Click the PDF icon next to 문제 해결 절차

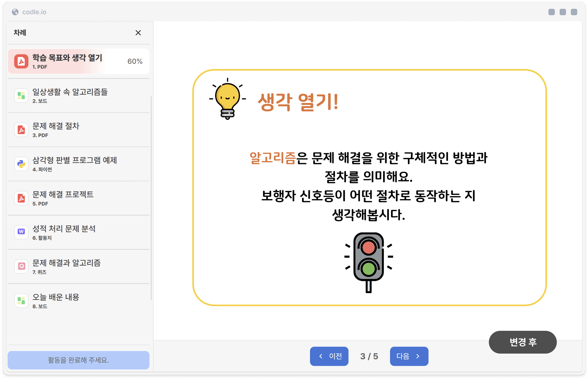[x=21, y=130]
